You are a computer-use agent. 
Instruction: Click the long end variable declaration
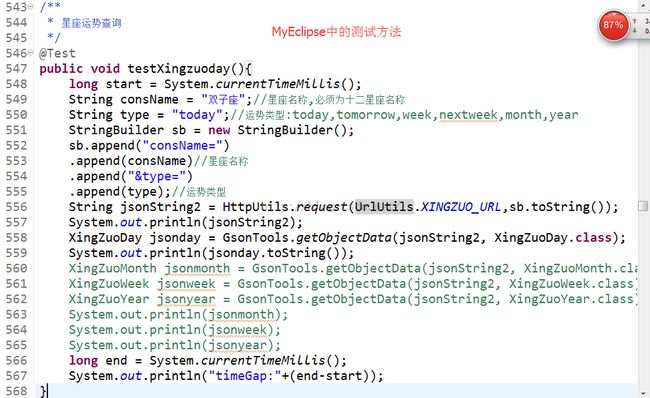click(x=98, y=361)
